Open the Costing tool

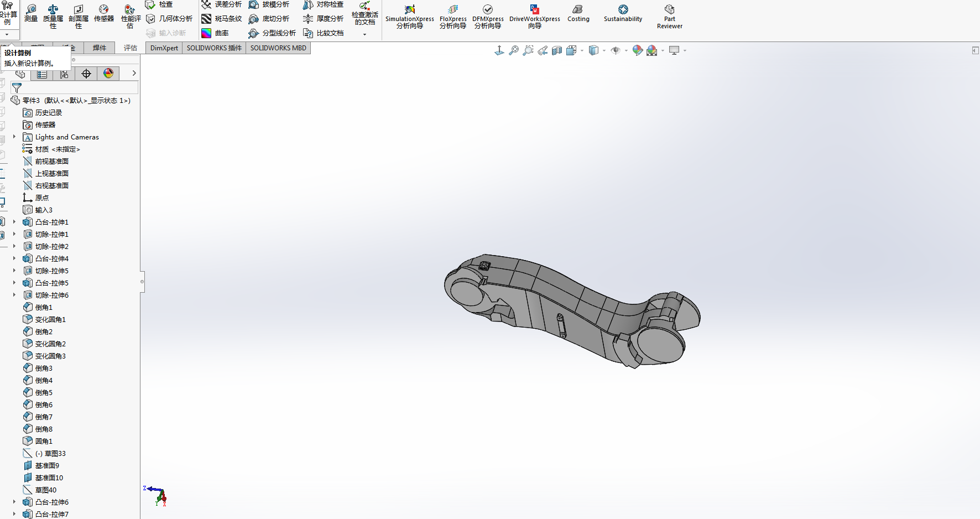578,13
